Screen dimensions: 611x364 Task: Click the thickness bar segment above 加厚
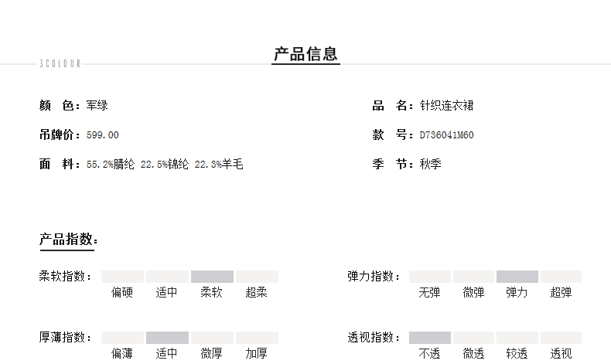pyautogui.click(x=257, y=338)
